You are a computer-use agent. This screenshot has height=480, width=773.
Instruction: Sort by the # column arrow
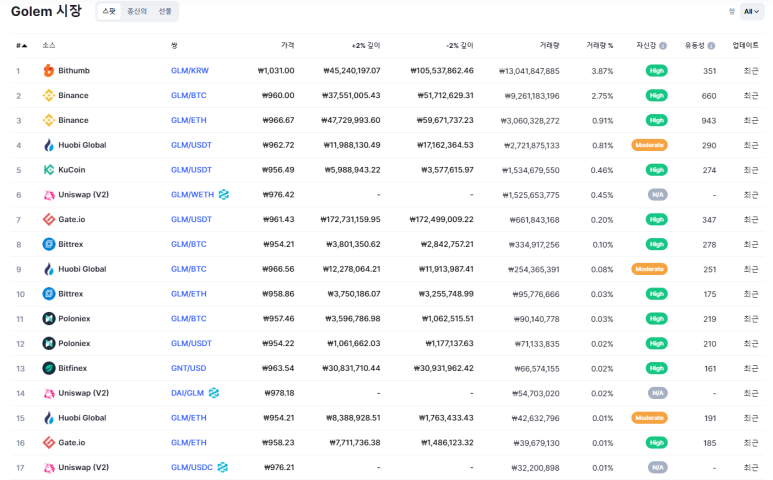[x=22, y=45]
